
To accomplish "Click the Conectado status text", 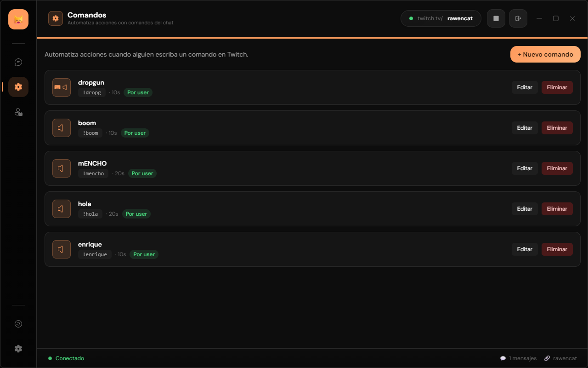I will pos(70,358).
